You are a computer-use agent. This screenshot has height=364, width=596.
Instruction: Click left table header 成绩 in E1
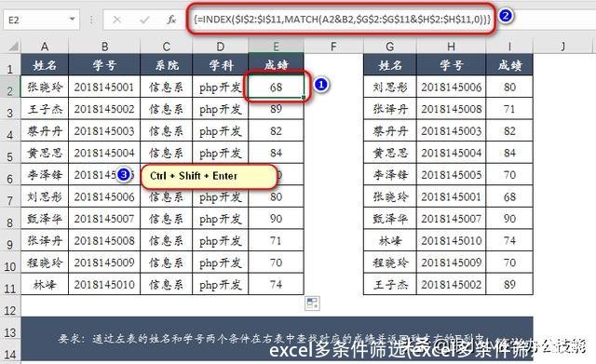(276, 65)
